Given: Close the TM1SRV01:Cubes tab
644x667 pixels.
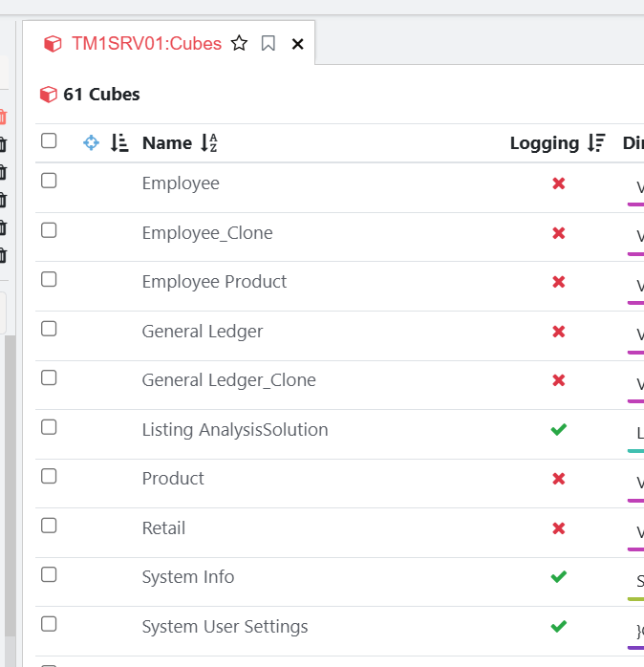Looking at the screenshot, I should coord(297,44).
